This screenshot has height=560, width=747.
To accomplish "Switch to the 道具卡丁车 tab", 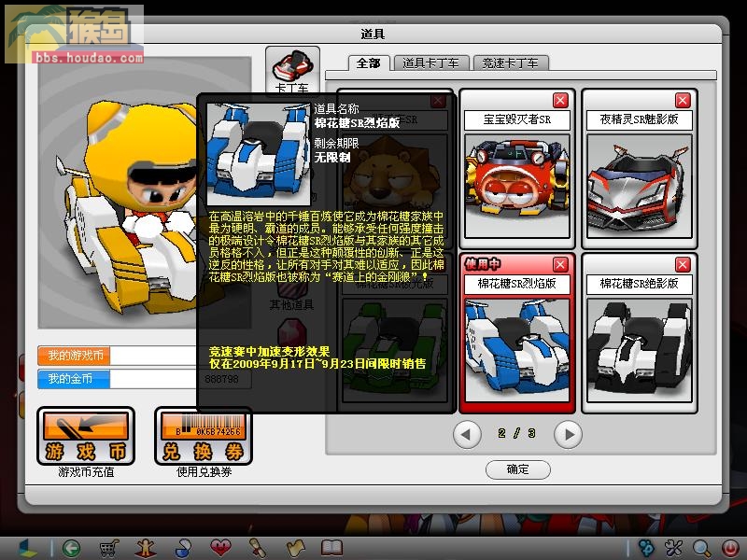I will pyautogui.click(x=430, y=63).
